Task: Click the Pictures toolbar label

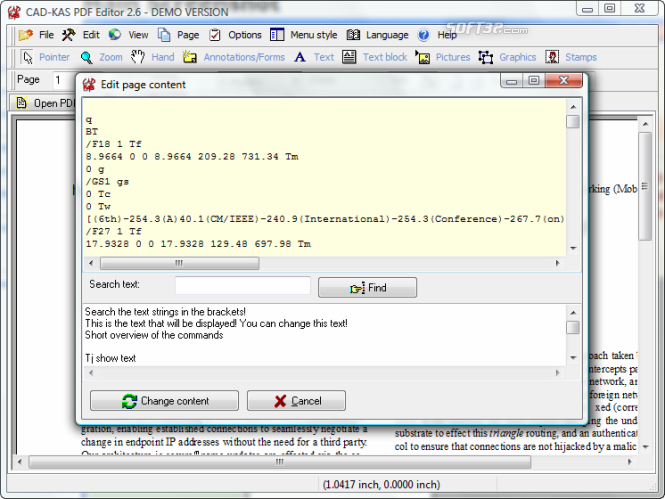Action: click(453, 57)
